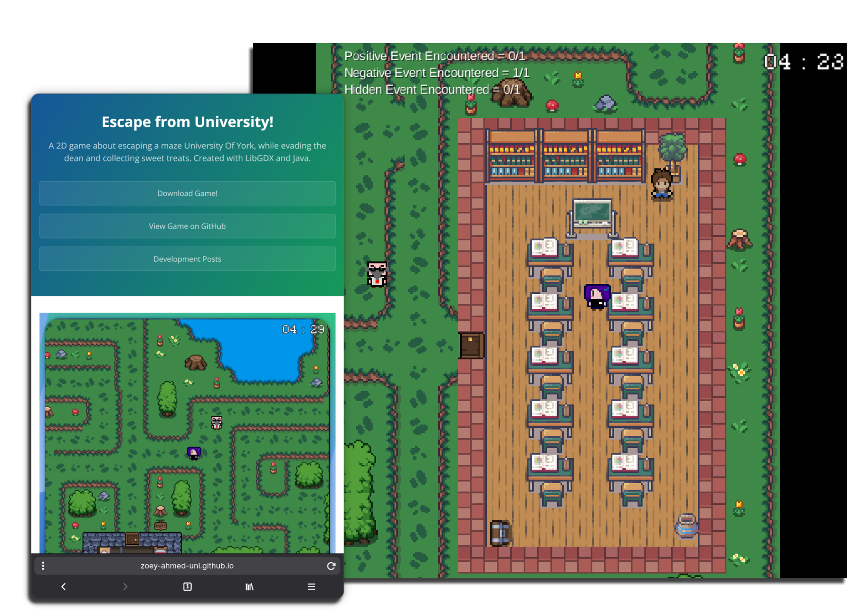Open the tab counter showing 1

(x=187, y=587)
